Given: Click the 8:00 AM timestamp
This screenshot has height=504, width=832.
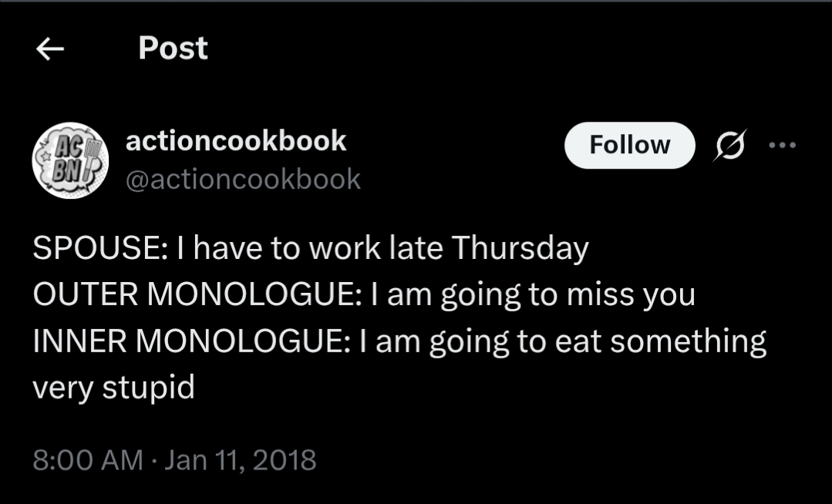Looking at the screenshot, I should click(87, 460).
